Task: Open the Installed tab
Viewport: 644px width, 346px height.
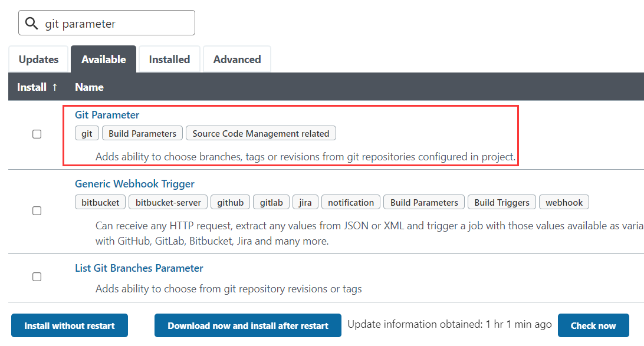Action: coord(169,59)
